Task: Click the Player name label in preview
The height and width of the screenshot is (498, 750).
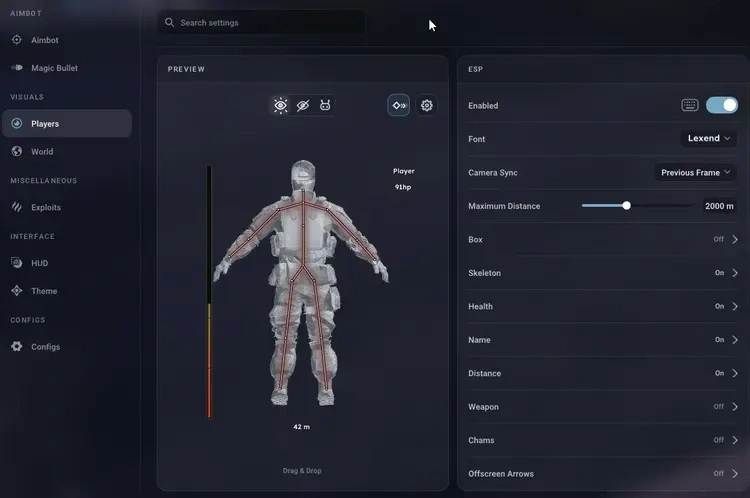Action: [x=404, y=171]
